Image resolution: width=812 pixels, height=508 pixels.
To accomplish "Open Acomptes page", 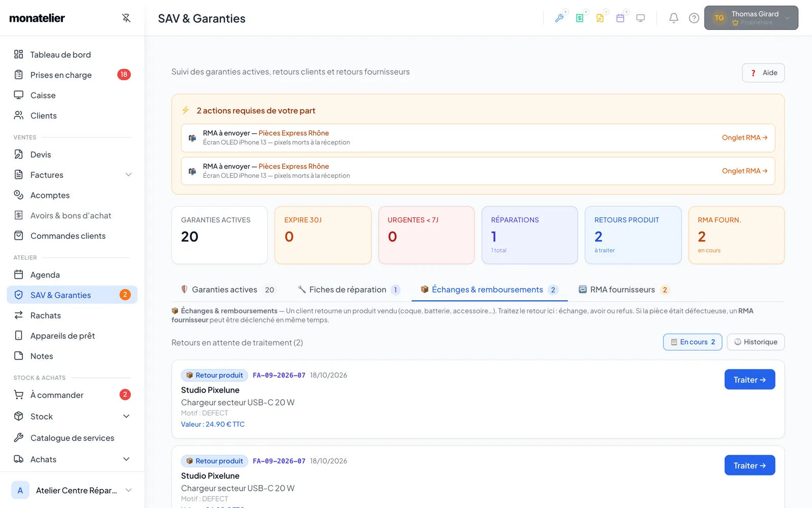I will pyautogui.click(x=72, y=195).
